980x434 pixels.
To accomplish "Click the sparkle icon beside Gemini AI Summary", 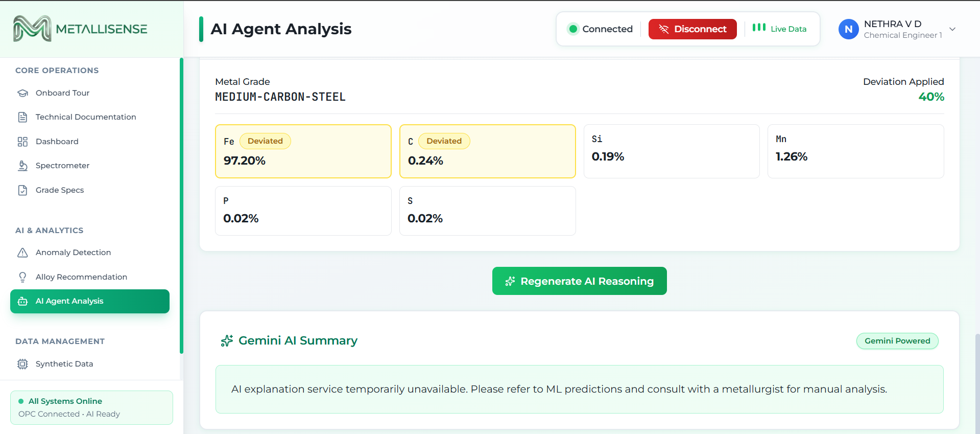I will tap(227, 341).
